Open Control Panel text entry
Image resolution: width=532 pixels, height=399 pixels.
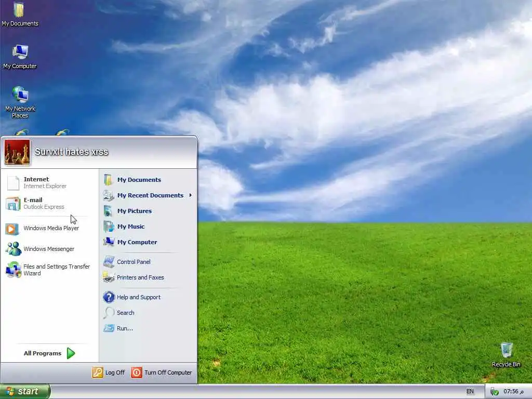134,262
